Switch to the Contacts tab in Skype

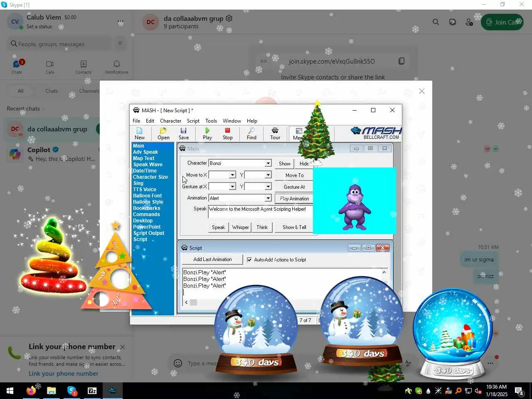83,67
